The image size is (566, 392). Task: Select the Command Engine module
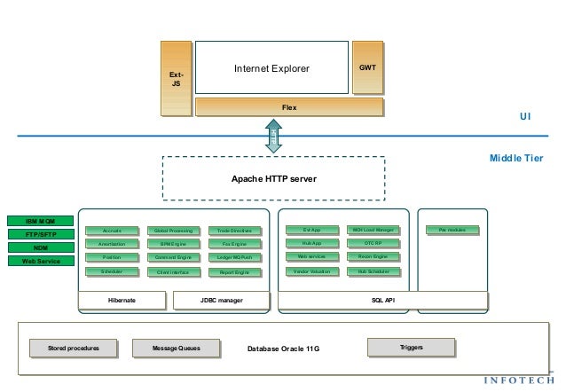click(174, 257)
